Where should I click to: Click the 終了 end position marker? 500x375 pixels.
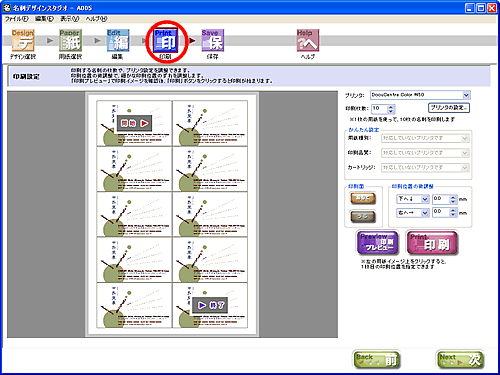(x=210, y=305)
